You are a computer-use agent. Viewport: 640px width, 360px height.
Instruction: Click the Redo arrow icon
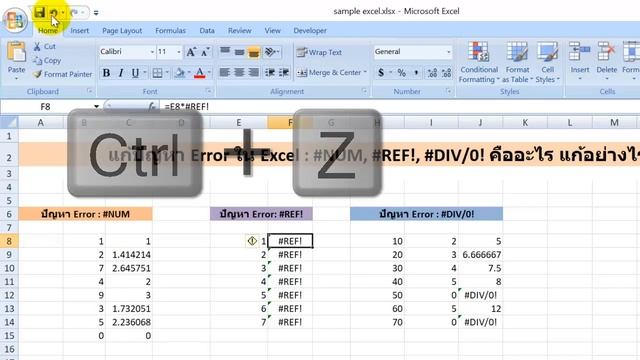(74, 13)
